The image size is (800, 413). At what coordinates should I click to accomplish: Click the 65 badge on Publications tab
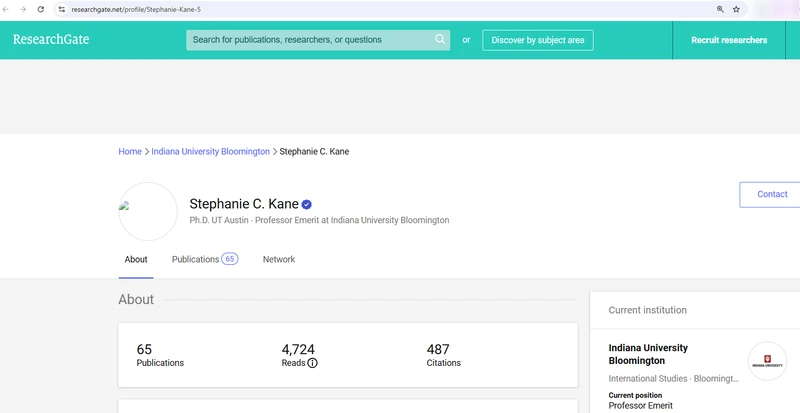coord(230,259)
